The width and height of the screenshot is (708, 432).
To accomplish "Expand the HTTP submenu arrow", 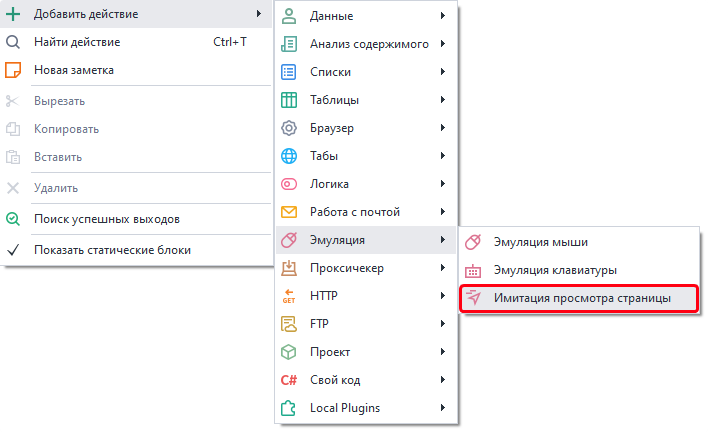I will [x=441, y=296].
